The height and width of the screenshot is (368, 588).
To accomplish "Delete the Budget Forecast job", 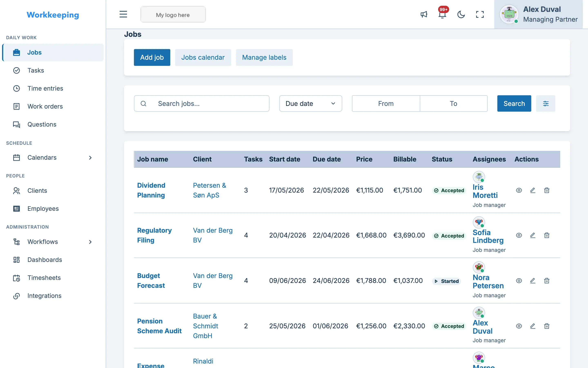I will [x=547, y=281].
